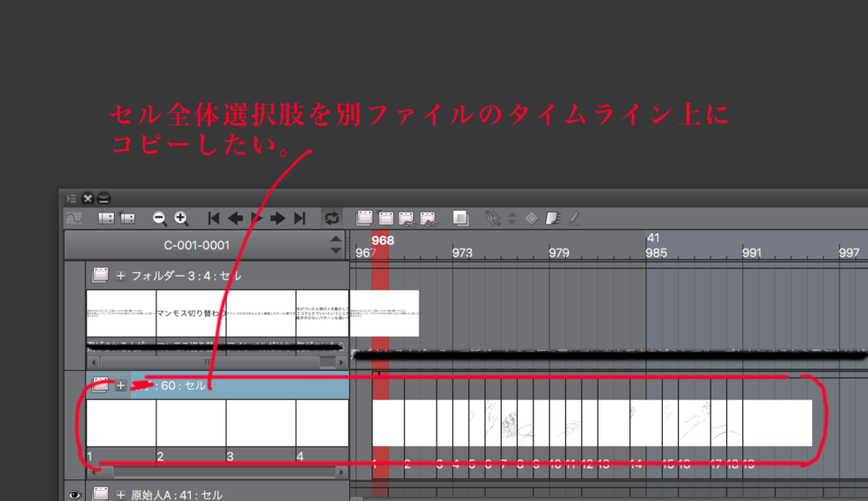Screen dimensions: 868x501
Task: Expand the フォルダー3 animation folder
Action: (120, 276)
